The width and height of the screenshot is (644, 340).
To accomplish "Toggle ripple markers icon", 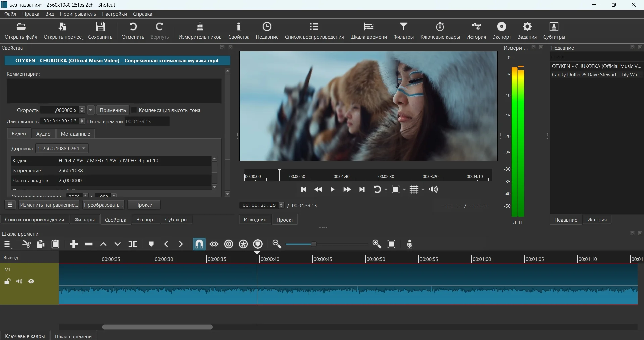I will [258, 244].
